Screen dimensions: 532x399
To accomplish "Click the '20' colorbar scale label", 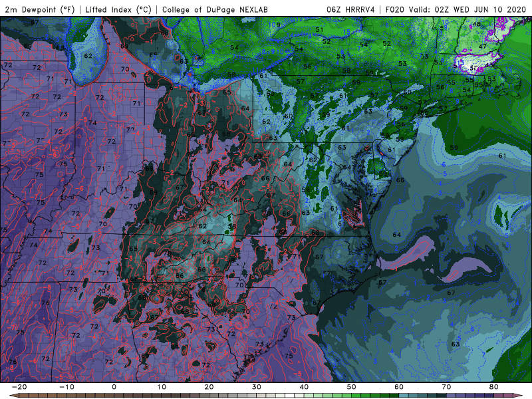I will point(209,387).
